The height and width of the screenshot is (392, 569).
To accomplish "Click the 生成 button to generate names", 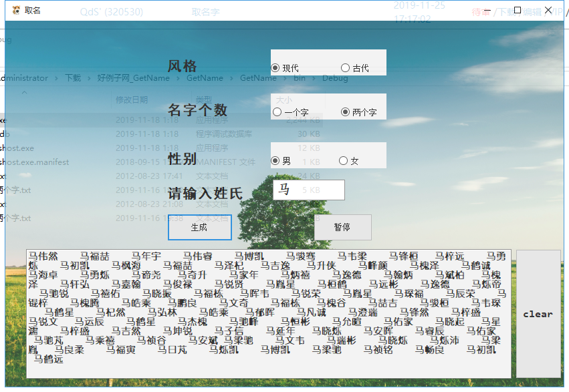I will (x=200, y=228).
